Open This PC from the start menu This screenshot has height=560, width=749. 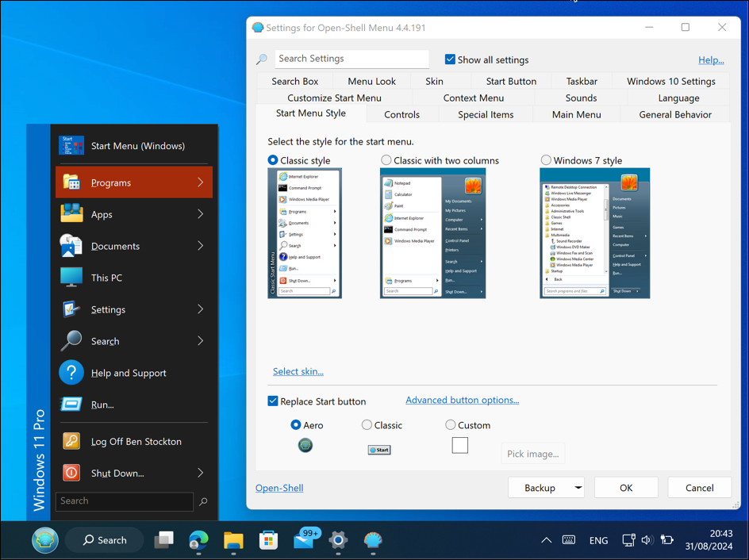pyautogui.click(x=106, y=278)
